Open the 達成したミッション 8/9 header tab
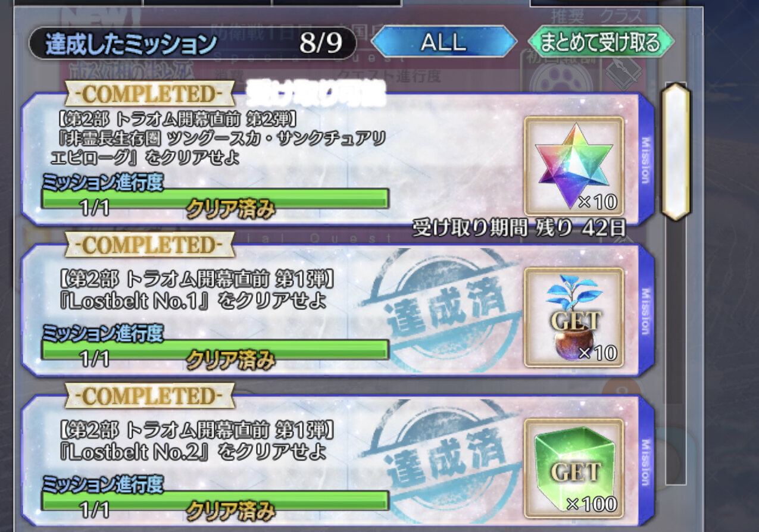Screen dimensions: 759x532 pos(192,43)
